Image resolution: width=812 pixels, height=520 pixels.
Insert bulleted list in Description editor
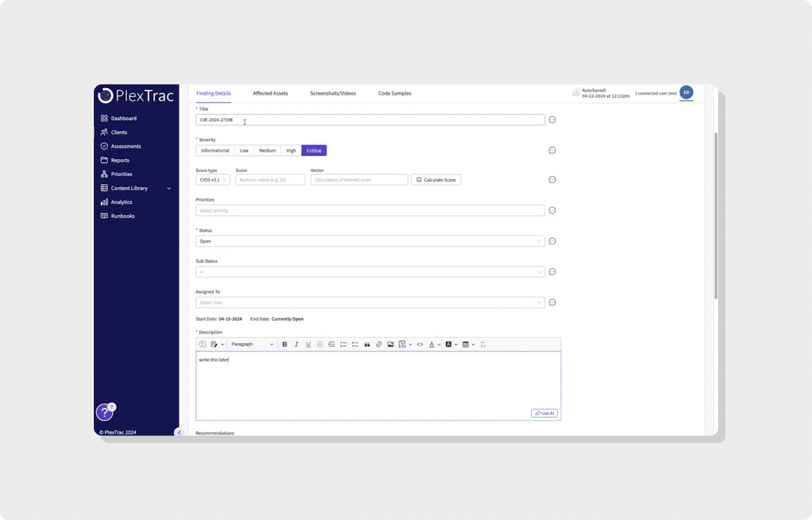(355, 344)
